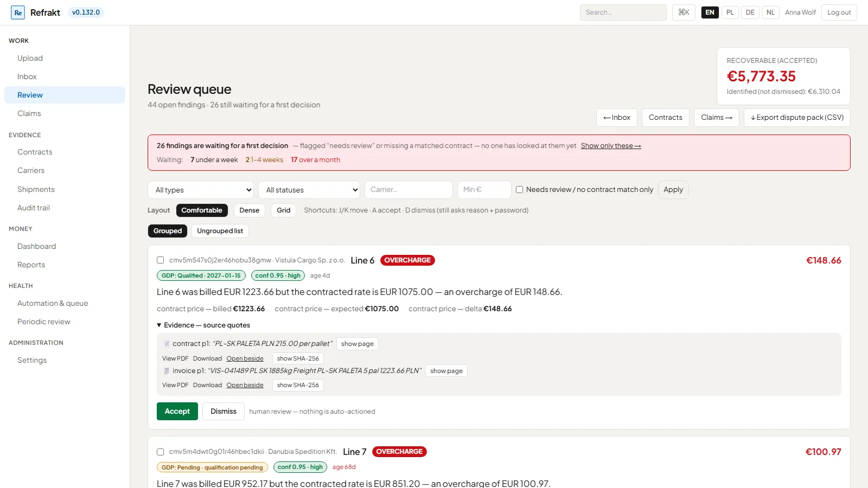Screen dimensions: 868x488
Task: Open Dashboard in the sidebar
Action: (65, 246)
